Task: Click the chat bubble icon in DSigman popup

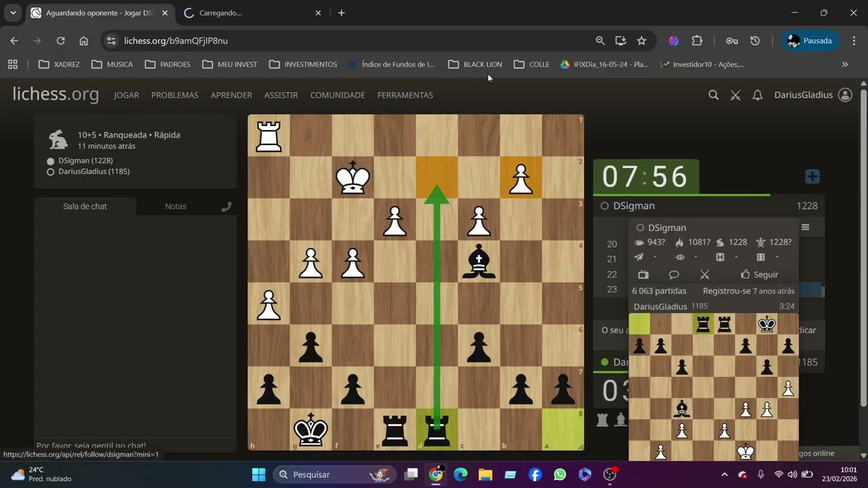Action: coord(674,274)
